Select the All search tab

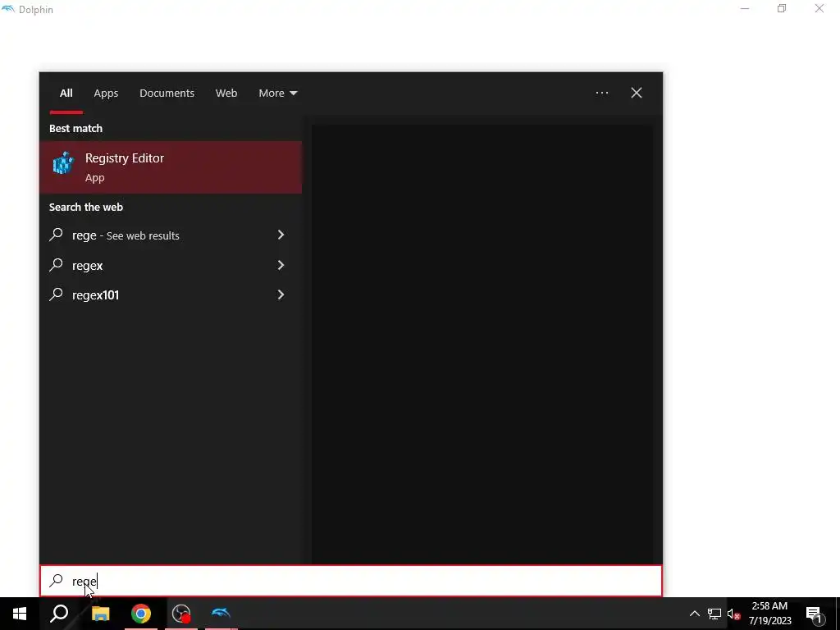[66, 94]
